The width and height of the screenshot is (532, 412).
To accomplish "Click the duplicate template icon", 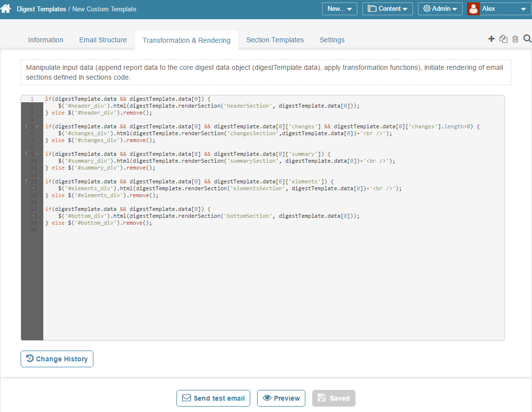I will (503, 39).
